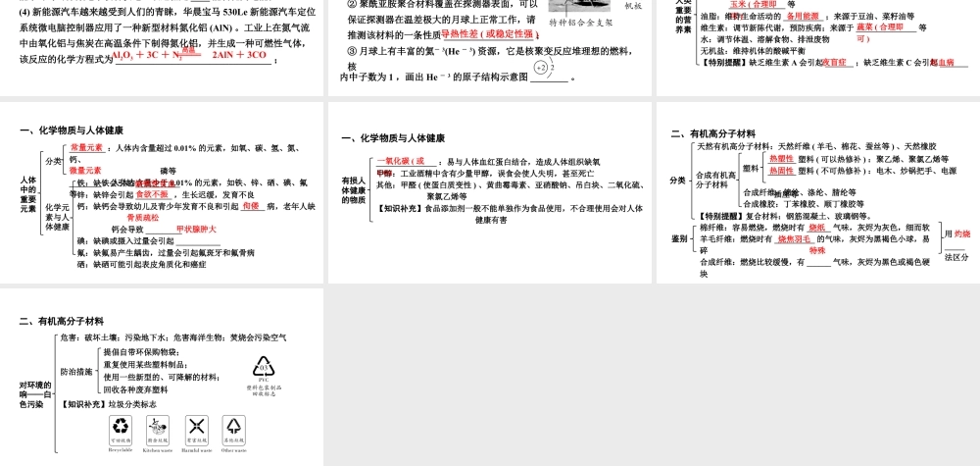The height and width of the screenshot is (466, 980).
Task: Click the red text '导热性差（或稳定性强）'
Action: point(490,33)
